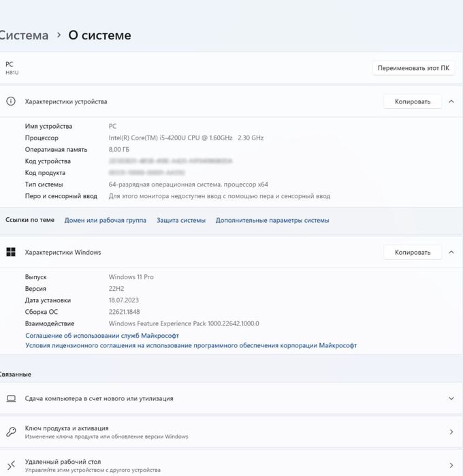Open the Соглашение об использовании служб Майкрософт link

click(x=102, y=335)
